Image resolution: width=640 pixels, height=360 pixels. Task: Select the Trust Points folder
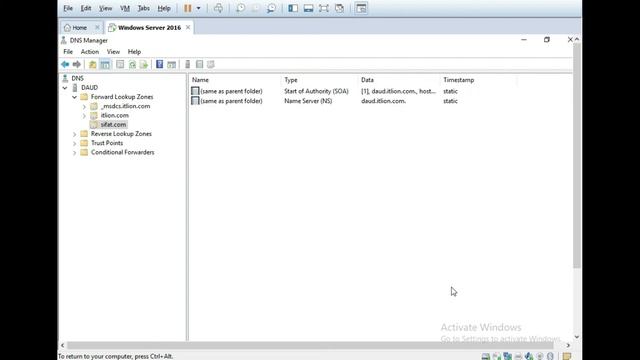click(107, 143)
